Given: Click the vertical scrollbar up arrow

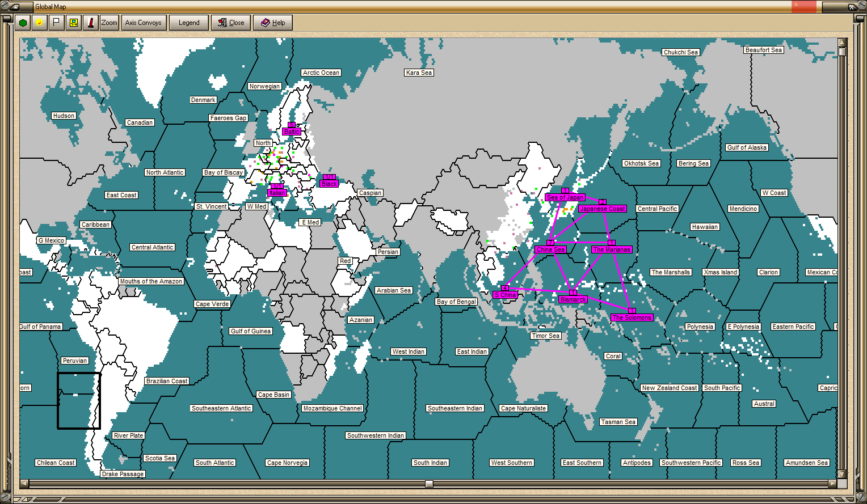Looking at the screenshot, I should click(x=842, y=43).
